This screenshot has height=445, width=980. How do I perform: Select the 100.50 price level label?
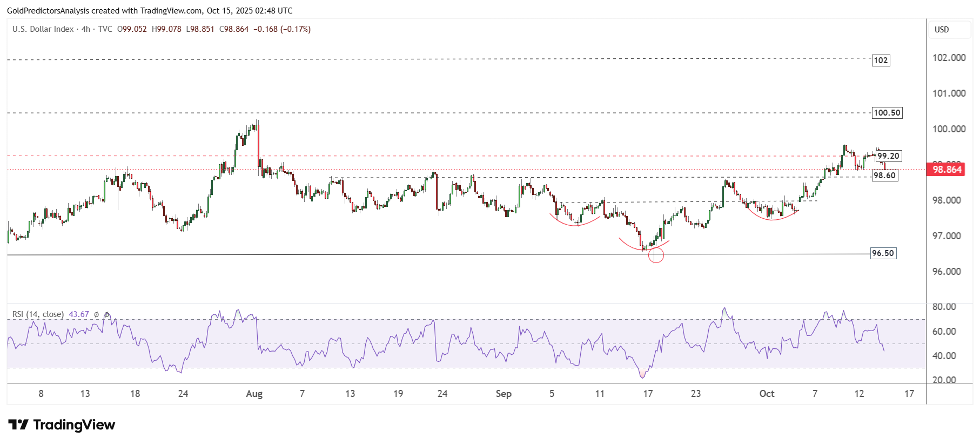pyautogui.click(x=887, y=113)
